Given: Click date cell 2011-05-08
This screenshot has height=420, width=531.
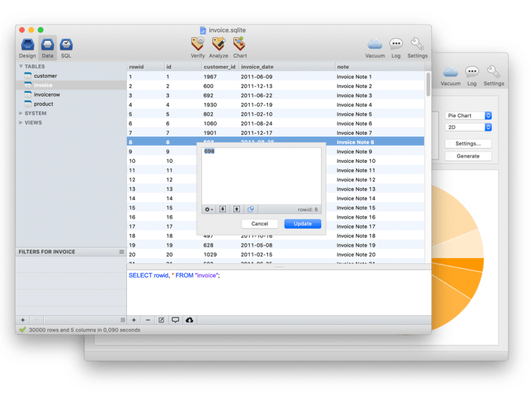Looking at the screenshot, I should (257, 245).
